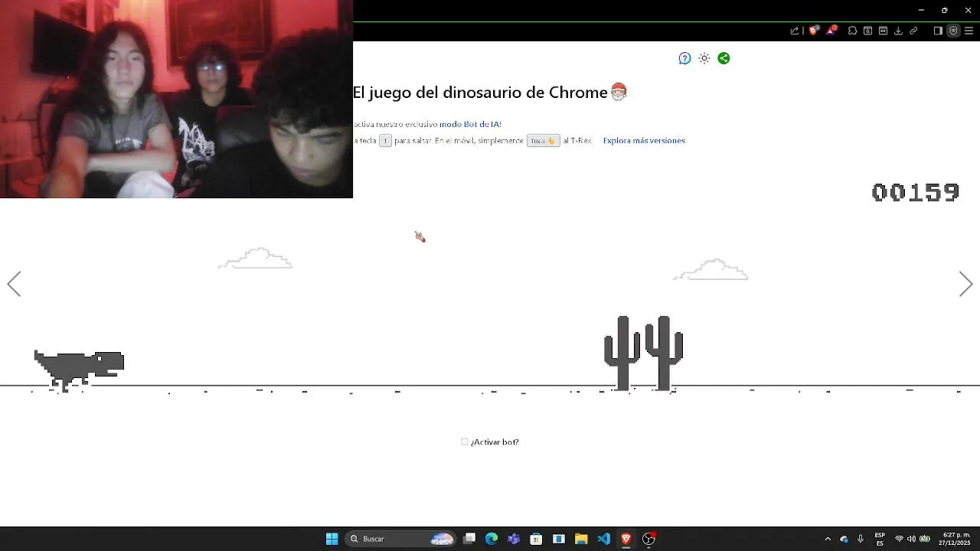This screenshot has width=980, height=551.
Task: Click the green share icon on page
Action: [724, 58]
